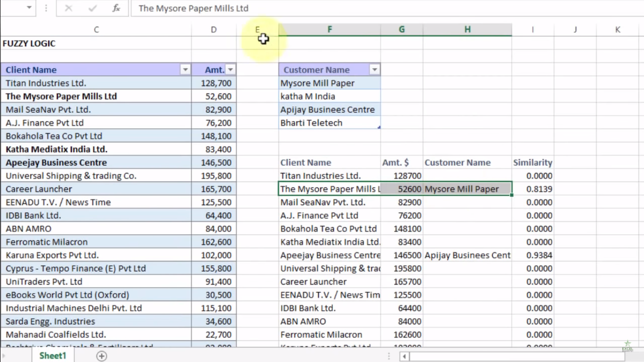Select Industrial Machines Delhi Pvt. Ltd cell
Image resolution: width=644 pixels, height=362 pixels.
point(96,308)
